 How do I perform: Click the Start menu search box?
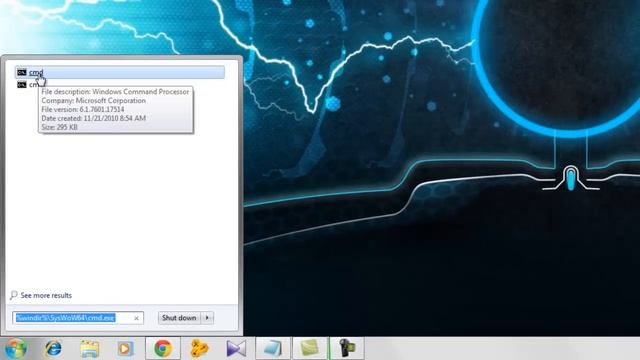click(x=78, y=318)
